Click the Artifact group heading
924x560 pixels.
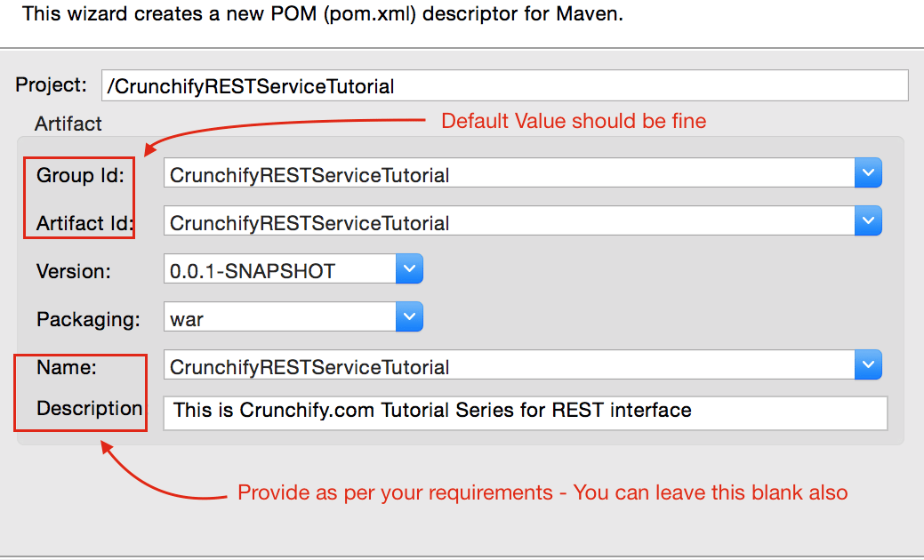68,124
